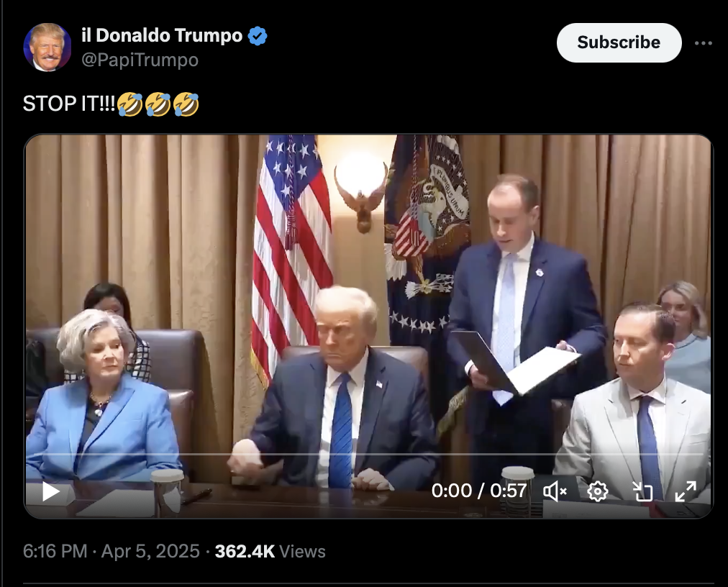Open the three-dot more options menu
The width and height of the screenshot is (728, 587).
704,43
